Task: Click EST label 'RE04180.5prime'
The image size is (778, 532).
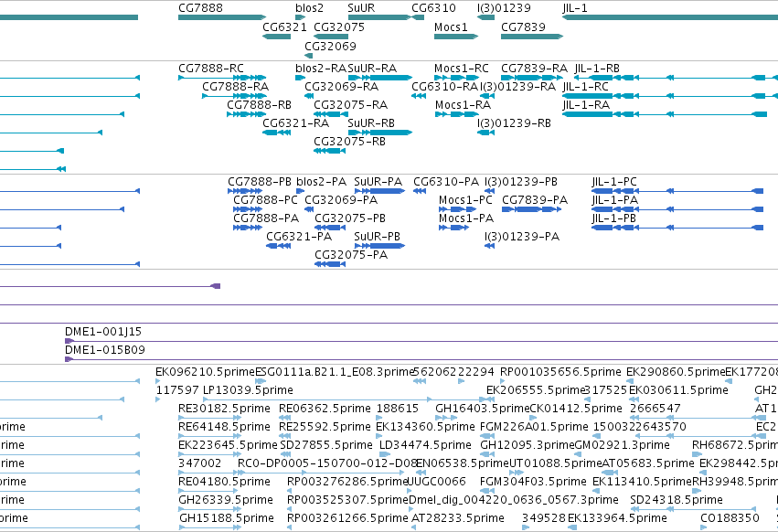Action: click(x=224, y=482)
